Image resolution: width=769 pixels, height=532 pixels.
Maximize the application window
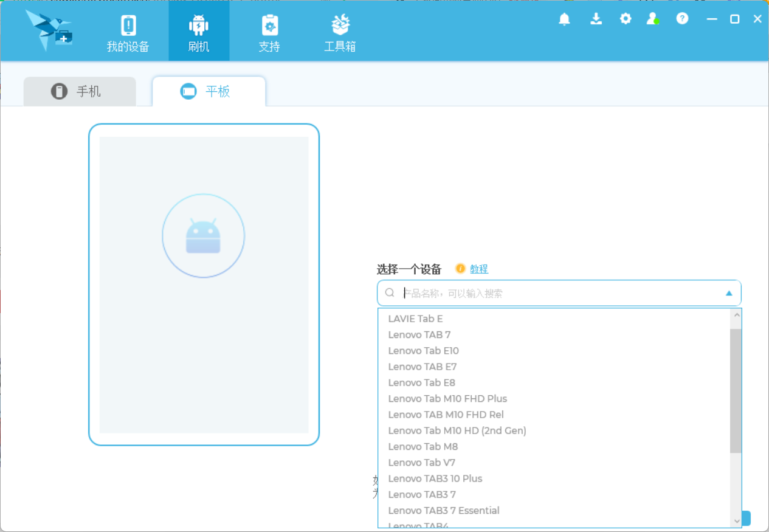click(x=735, y=19)
